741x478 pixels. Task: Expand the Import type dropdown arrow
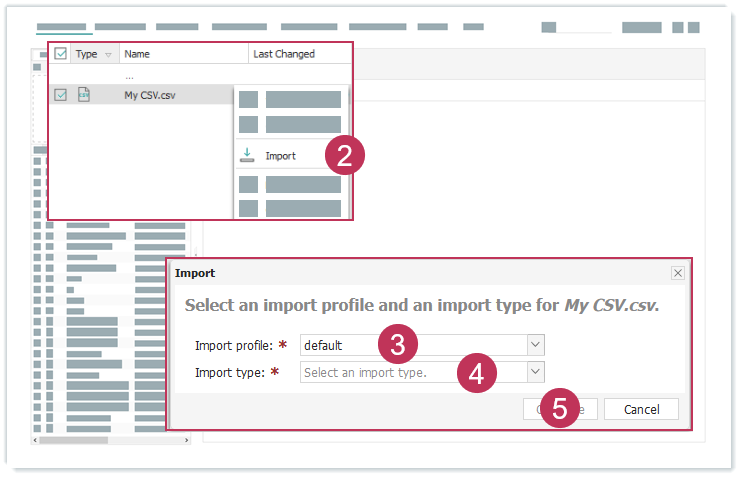point(536,372)
